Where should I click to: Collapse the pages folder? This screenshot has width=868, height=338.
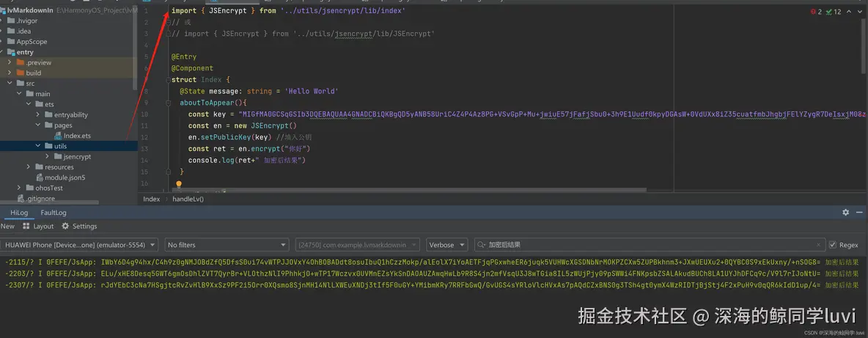click(x=38, y=125)
